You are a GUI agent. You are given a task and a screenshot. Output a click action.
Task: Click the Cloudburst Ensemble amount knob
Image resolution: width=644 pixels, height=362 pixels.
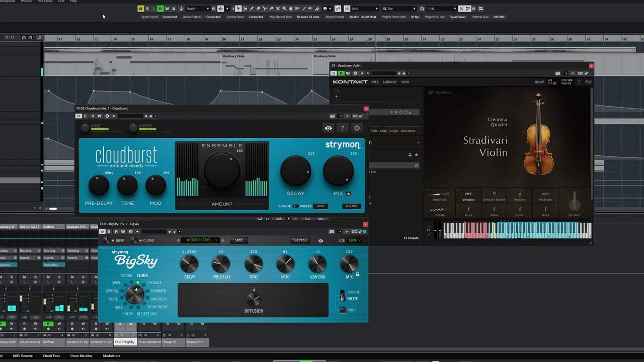(x=222, y=171)
